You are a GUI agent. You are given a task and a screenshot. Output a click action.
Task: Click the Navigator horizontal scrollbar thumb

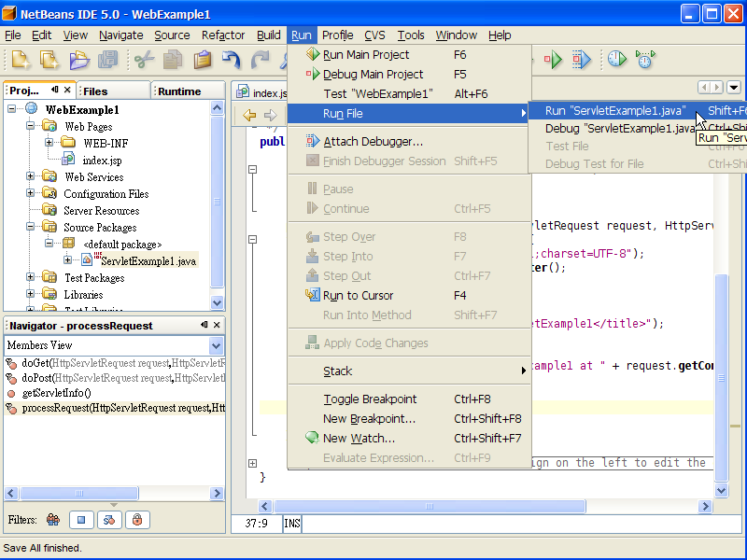click(x=79, y=493)
